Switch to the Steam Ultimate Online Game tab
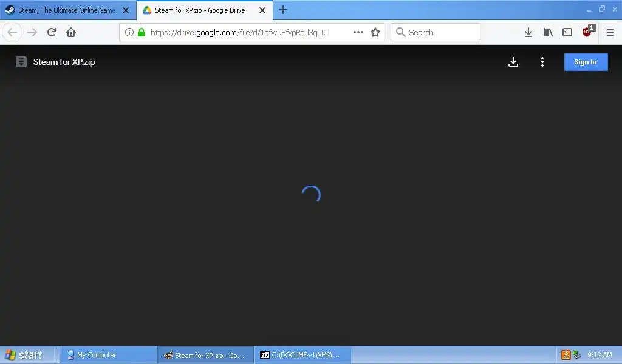 [x=66, y=10]
